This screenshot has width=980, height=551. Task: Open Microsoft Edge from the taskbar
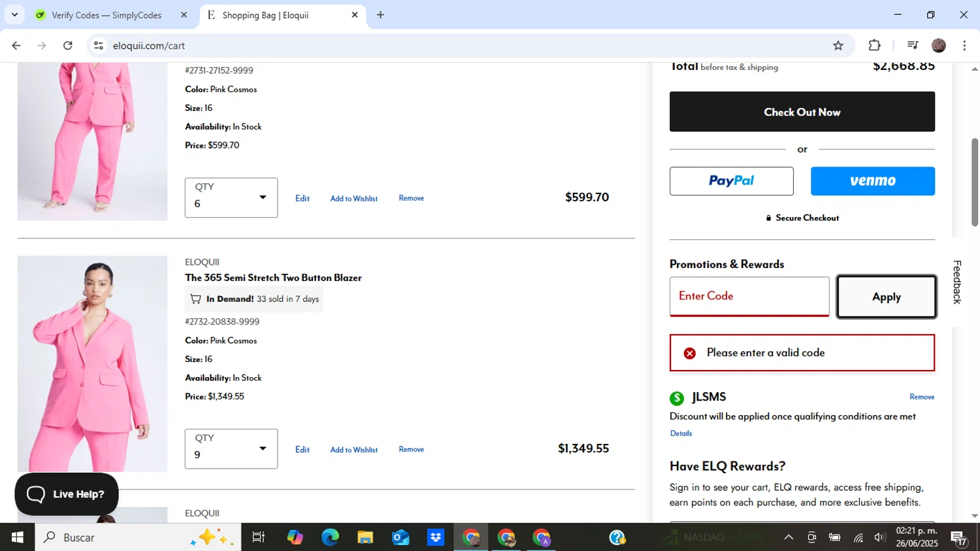point(330,537)
